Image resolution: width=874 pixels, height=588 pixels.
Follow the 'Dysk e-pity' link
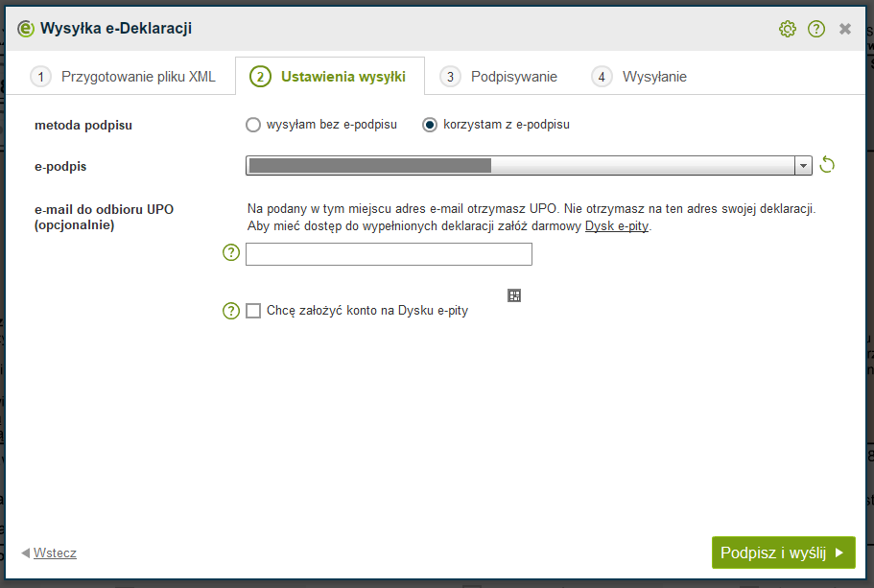pos(617,227)
